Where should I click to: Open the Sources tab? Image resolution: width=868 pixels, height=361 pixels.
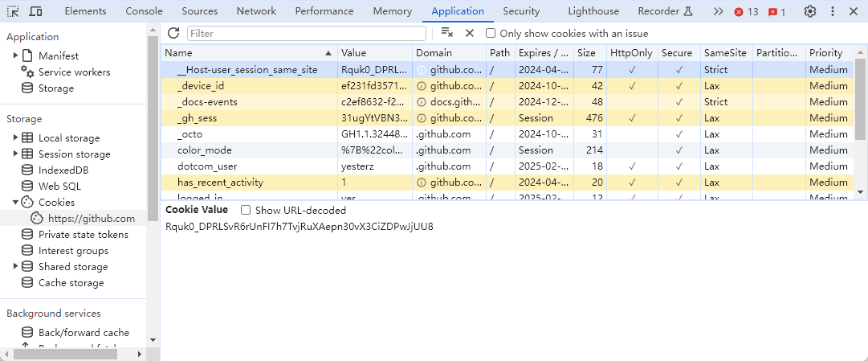[x=199, y=11]
